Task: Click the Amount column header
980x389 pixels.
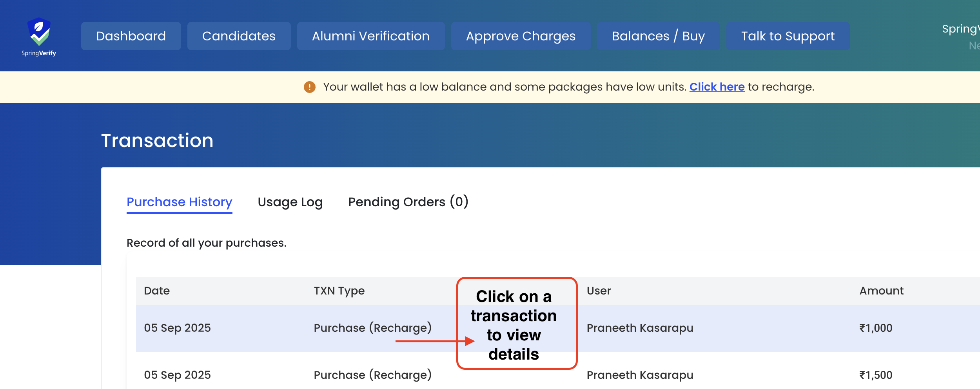Action: point(881,291)
